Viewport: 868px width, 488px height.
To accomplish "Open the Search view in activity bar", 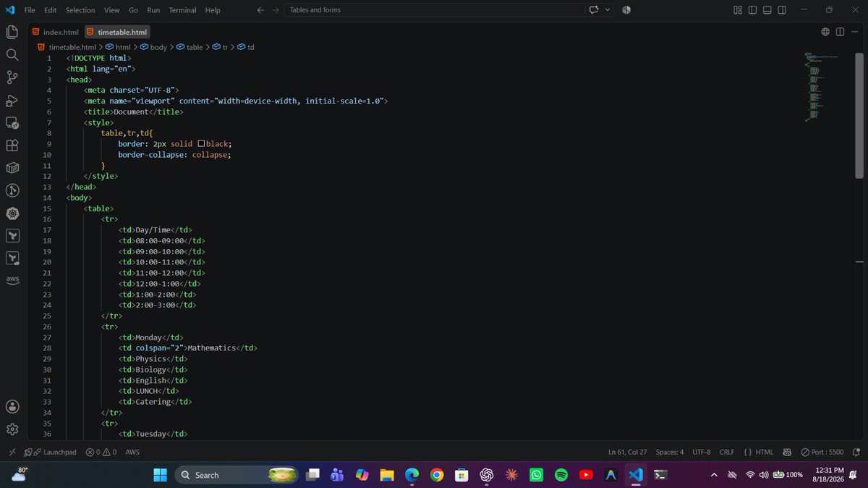I will [x=12, y=54].
